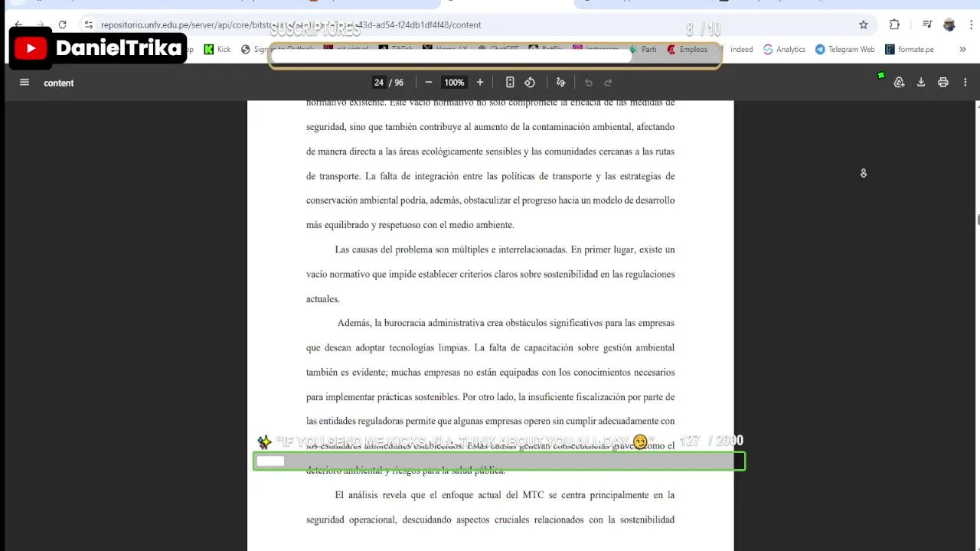
Task: Rotate the PDF counterclockwise
Action: pos(530,83)
